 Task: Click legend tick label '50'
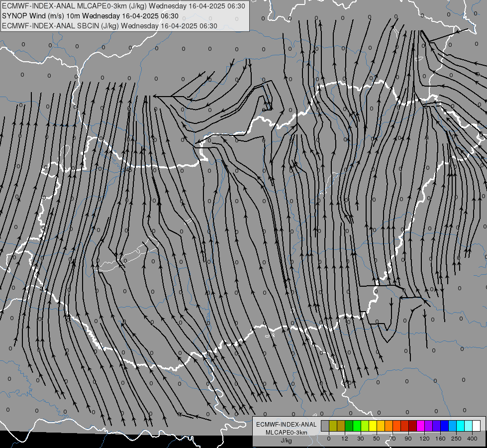[377, 439]
